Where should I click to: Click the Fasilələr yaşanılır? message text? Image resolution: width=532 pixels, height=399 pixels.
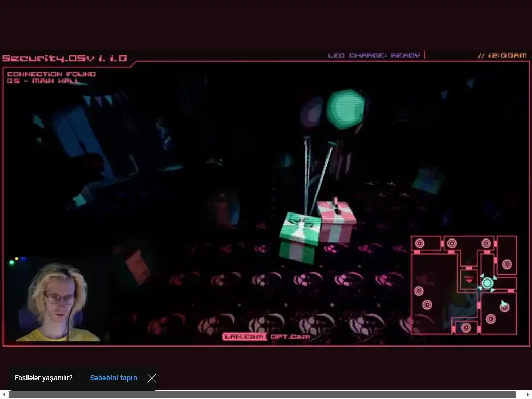(x=44, y=378)
